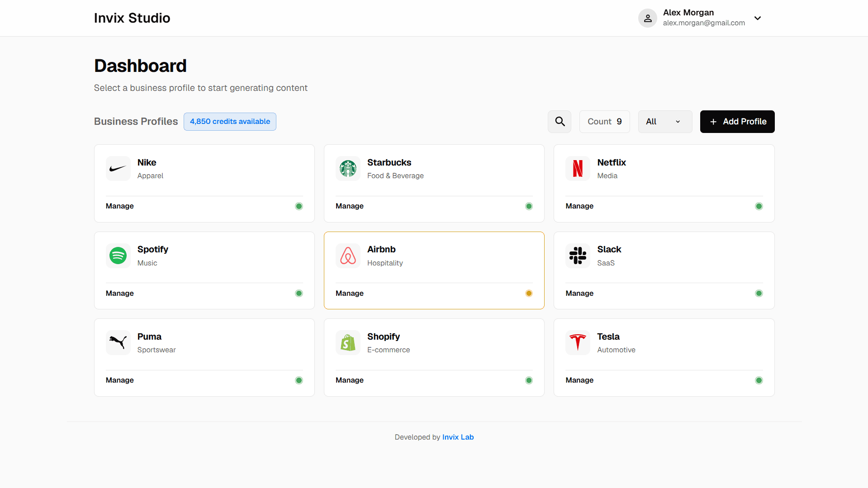Click the green status dot on Spotify card
The image size is (868, 488).
[299, 294]
